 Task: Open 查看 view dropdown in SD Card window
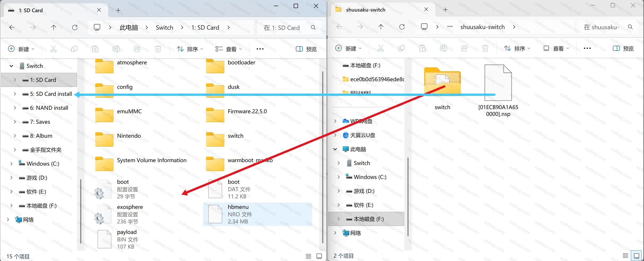[x=229, y=49]
